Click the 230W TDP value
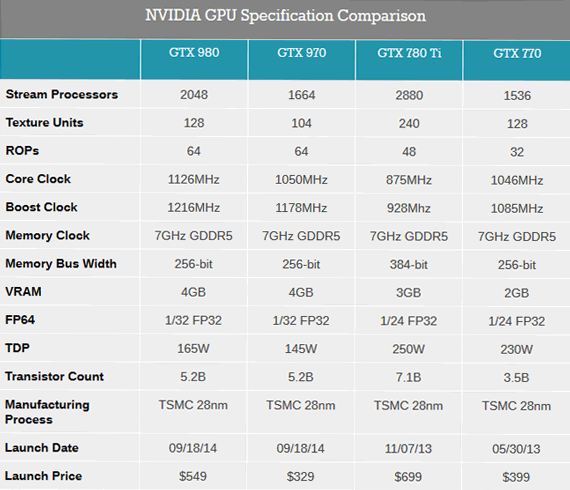Screen dimensions: 570x490 point(517,350)
